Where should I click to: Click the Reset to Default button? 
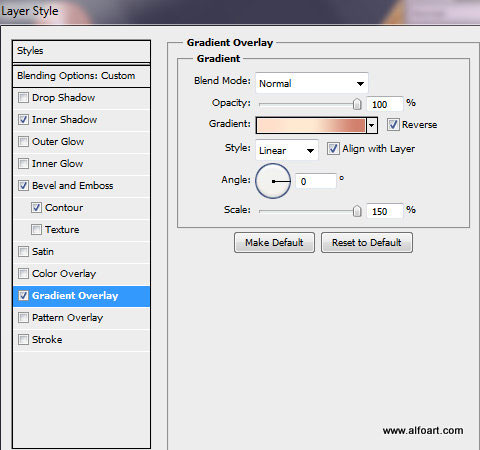tap(367, 243)
